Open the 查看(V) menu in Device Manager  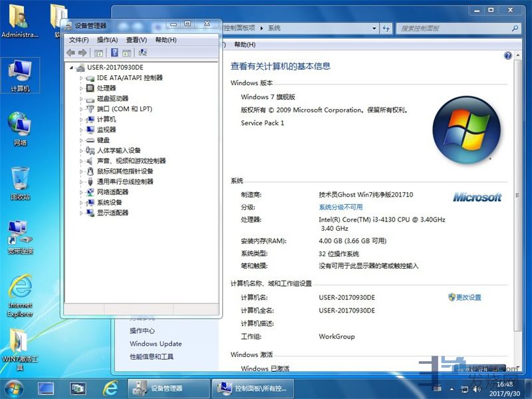click(136, 40)
